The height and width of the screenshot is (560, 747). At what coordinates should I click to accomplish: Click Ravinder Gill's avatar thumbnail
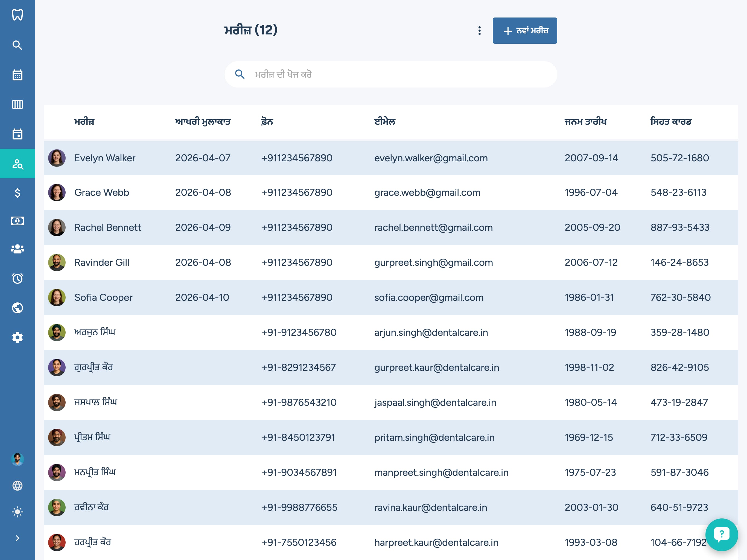click(x=57, y=262)
